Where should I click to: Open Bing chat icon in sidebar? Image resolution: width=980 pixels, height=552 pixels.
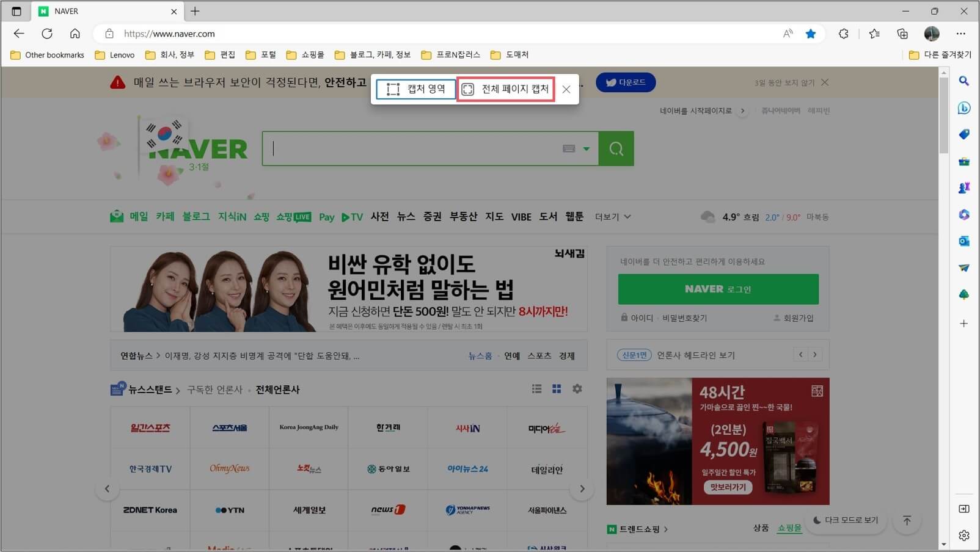point(964,108)
